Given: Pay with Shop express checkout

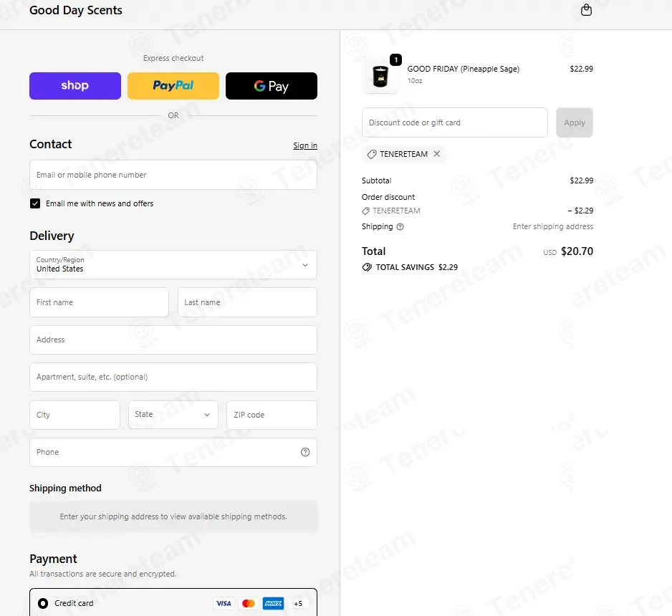Looking at the screenshot, I should [x=75, y=86].
